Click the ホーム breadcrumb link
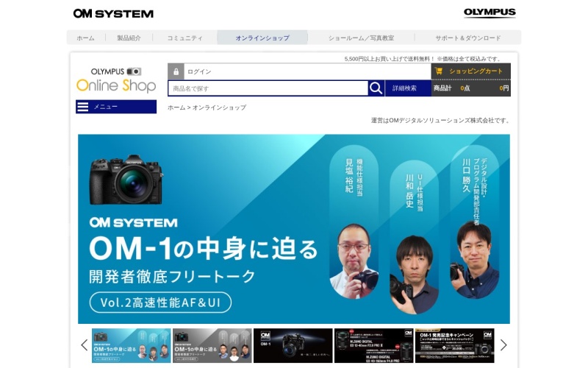588x368 pixels. [176, 107]
